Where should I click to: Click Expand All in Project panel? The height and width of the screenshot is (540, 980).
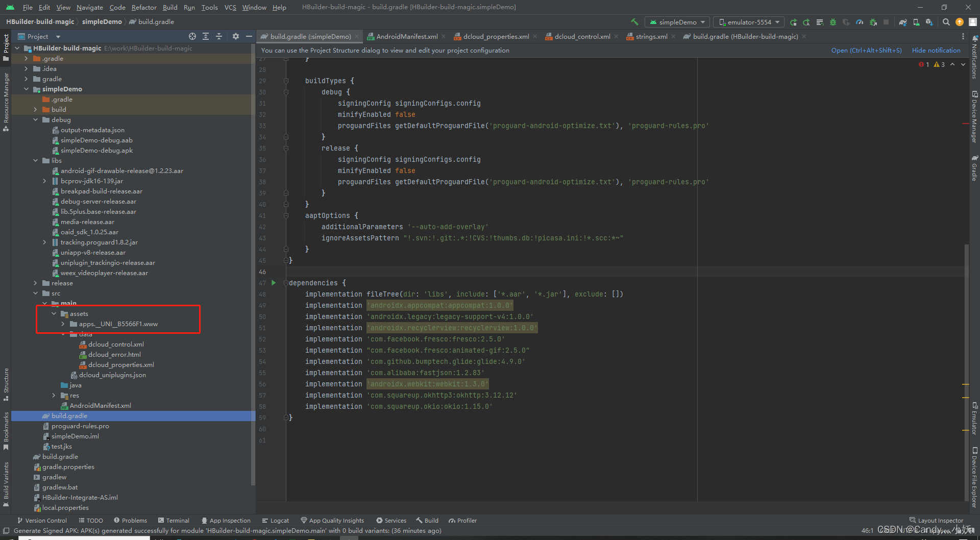click(x=206, y=36)
